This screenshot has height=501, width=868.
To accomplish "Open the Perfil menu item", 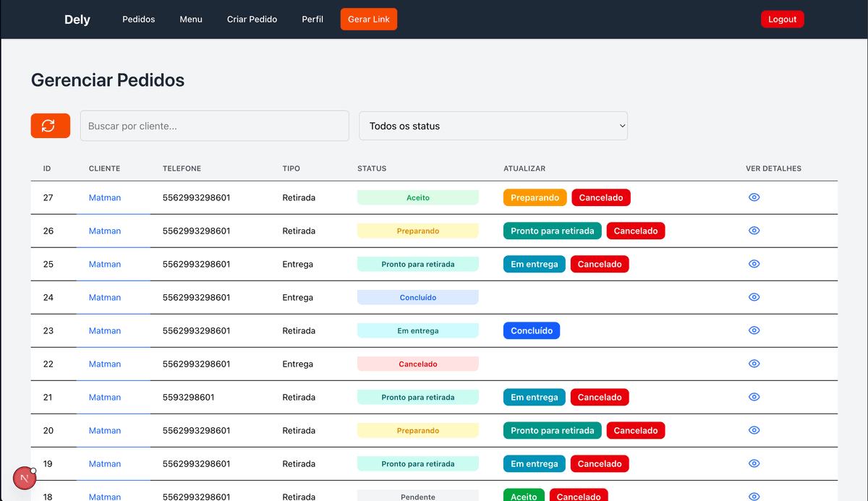I will tap(312, 19).
